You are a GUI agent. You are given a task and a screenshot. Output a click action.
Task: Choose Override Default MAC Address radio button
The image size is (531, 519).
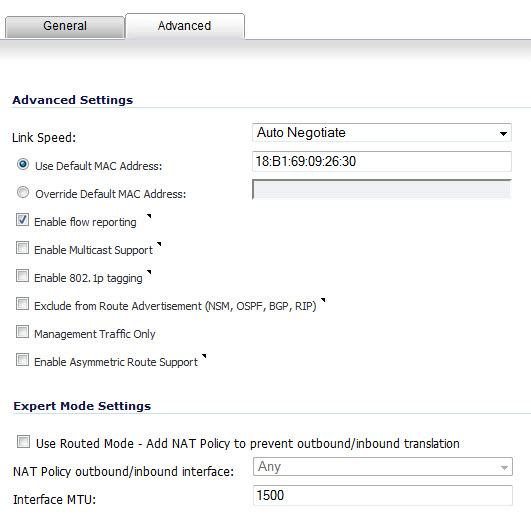[23, 192]
